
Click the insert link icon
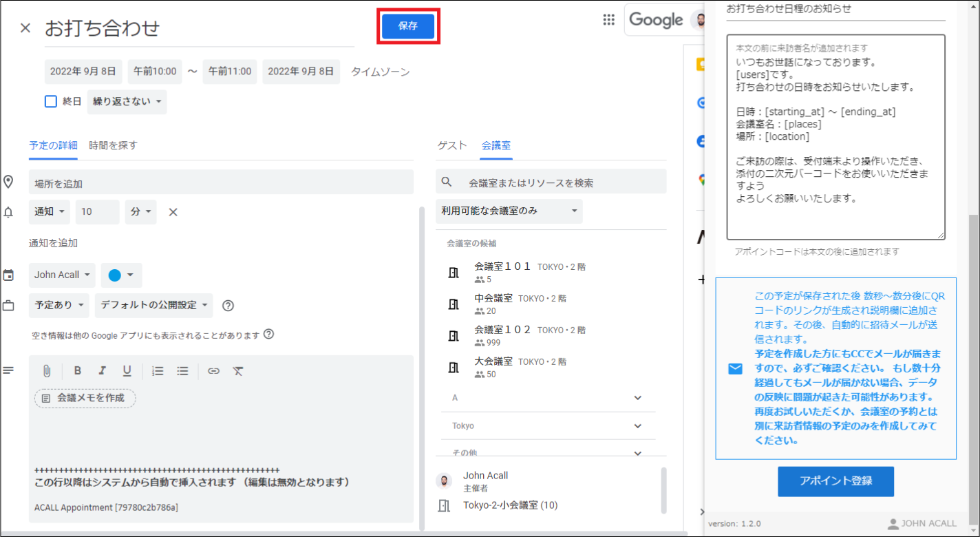click(x=213, y=371)
